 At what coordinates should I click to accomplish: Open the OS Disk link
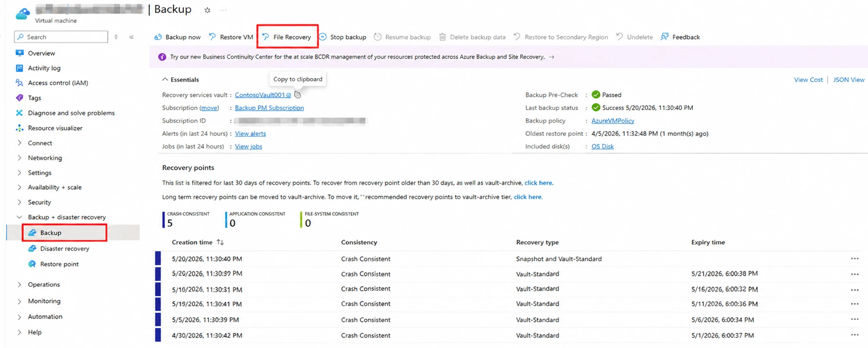(x=602, y=146)
